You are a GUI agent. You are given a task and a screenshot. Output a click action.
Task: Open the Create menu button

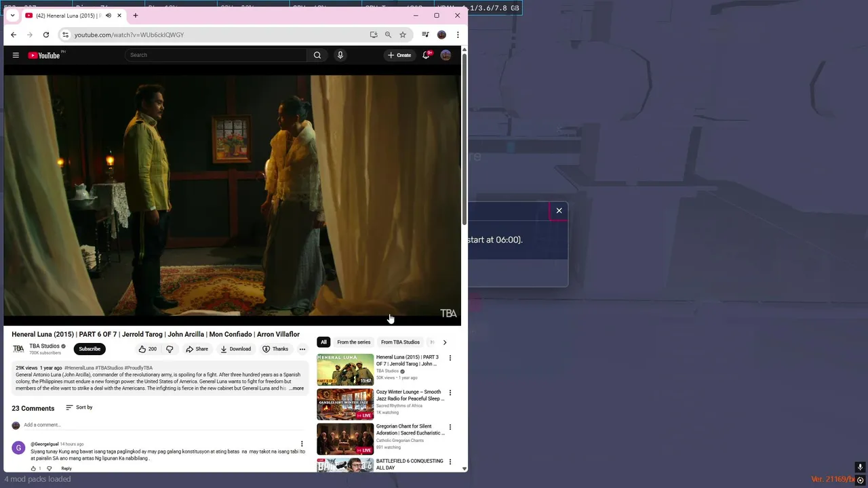point(399,55)
